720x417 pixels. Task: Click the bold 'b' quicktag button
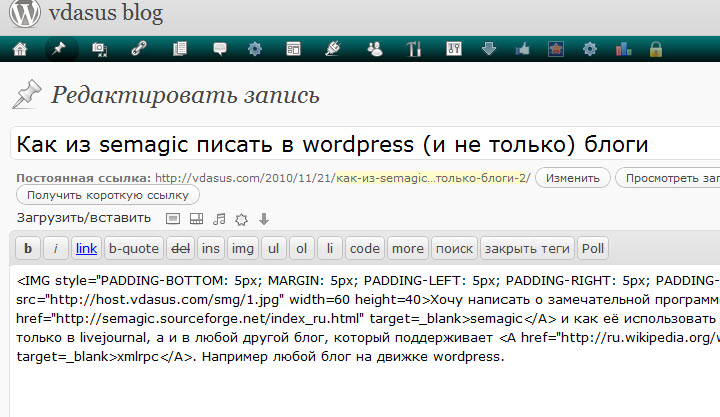coord(28,248)
